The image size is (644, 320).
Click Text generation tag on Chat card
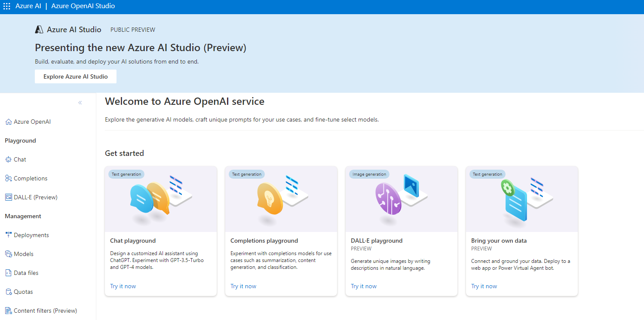point(126,174)
